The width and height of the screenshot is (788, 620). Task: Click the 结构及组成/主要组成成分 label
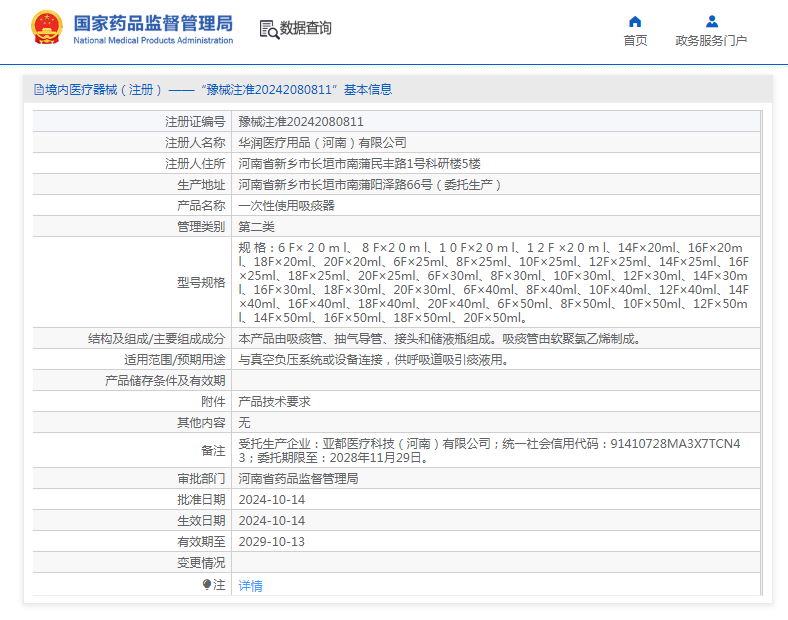tap(156, 339)
